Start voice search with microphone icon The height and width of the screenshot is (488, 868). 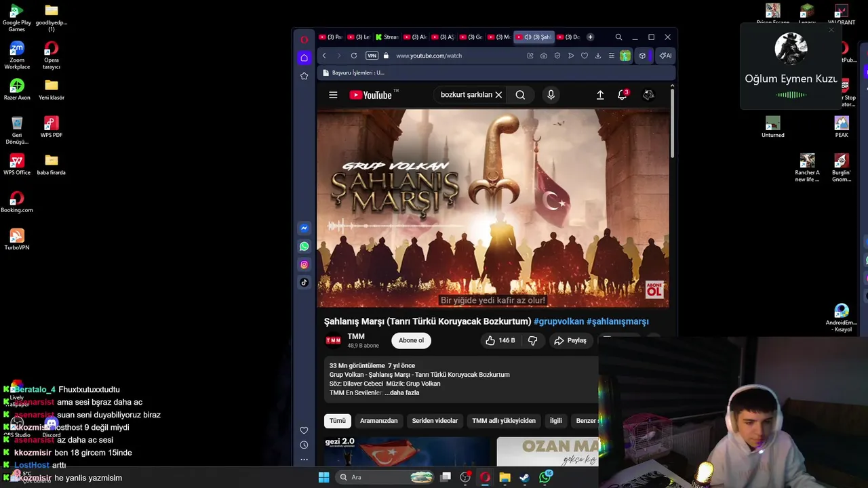[x=551, y=95]
